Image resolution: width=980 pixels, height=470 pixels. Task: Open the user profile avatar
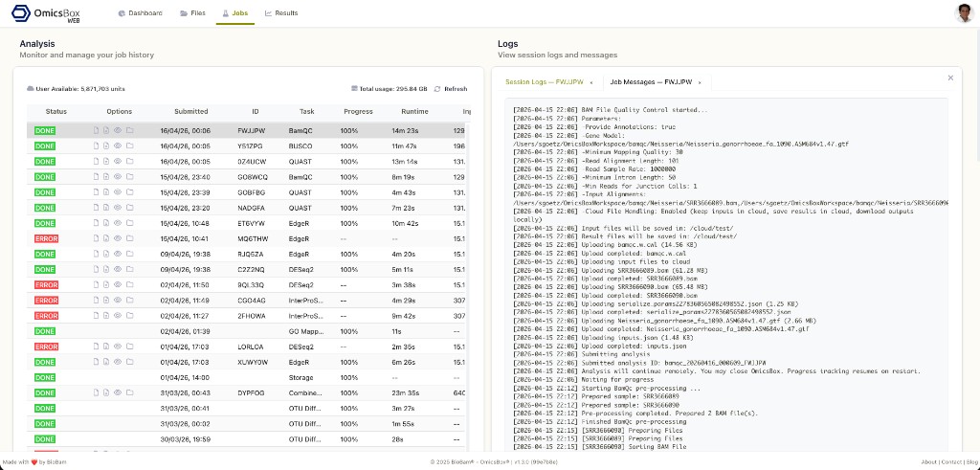(x=964, y=12)
